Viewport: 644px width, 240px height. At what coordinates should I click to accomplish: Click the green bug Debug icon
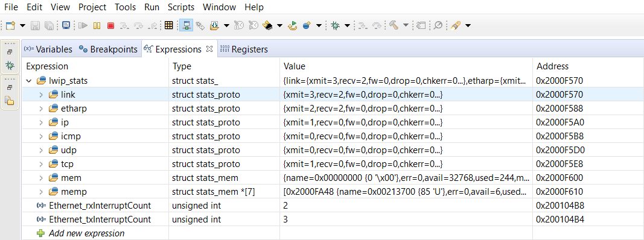point(335,25)
